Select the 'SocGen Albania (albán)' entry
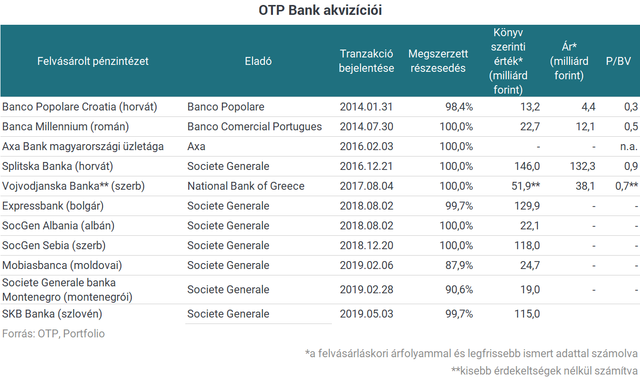Viewport: 640px width, 378px height. pyautogui.click(x=58, y=226)
